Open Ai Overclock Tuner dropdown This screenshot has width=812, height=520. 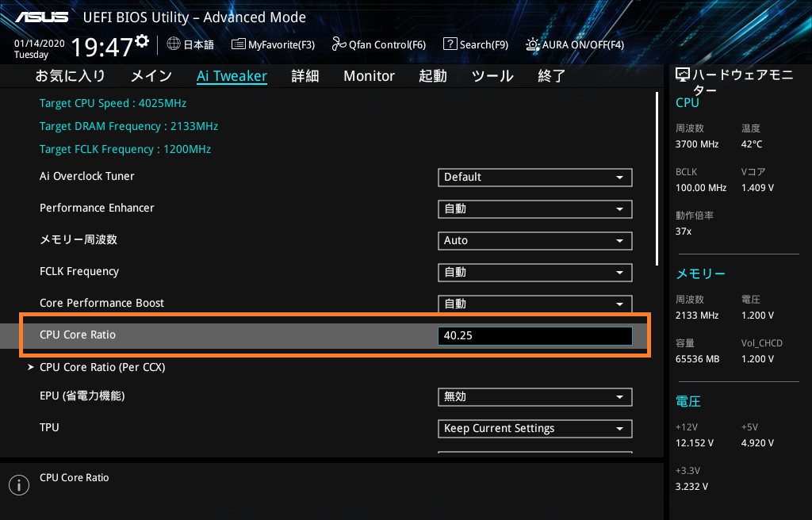[535, 177]
